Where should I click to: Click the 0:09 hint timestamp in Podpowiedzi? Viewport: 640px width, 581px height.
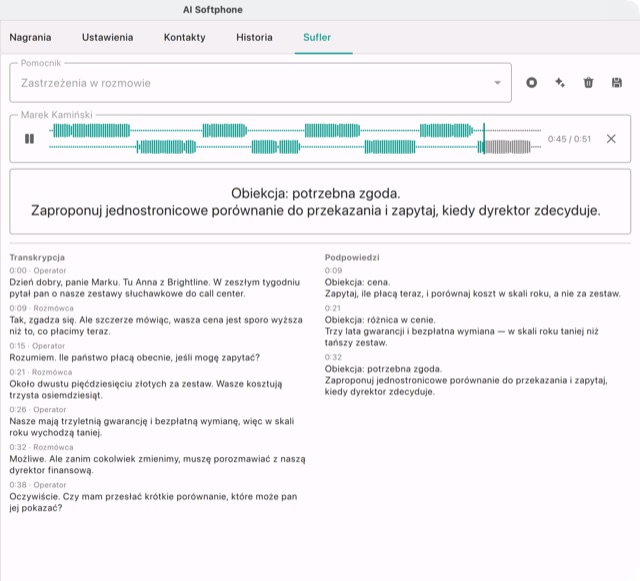pyautogui.click(x=333, y=270)
